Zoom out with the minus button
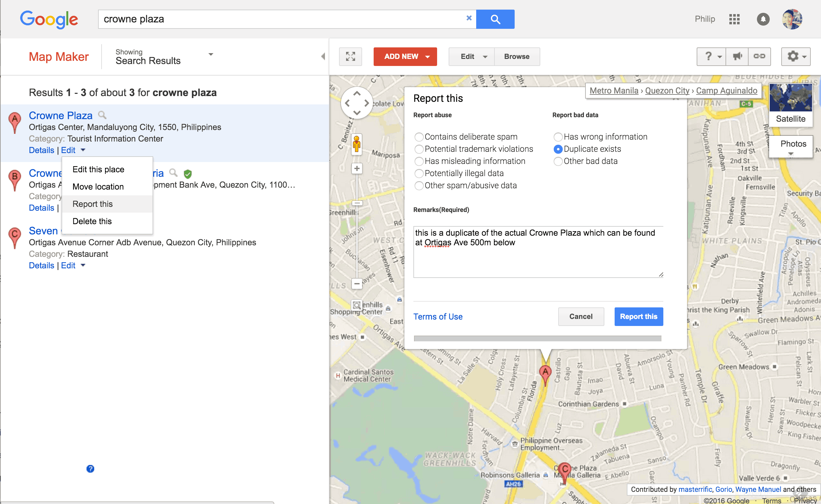This screenshot has width=821, height=504. pos(357,284)
